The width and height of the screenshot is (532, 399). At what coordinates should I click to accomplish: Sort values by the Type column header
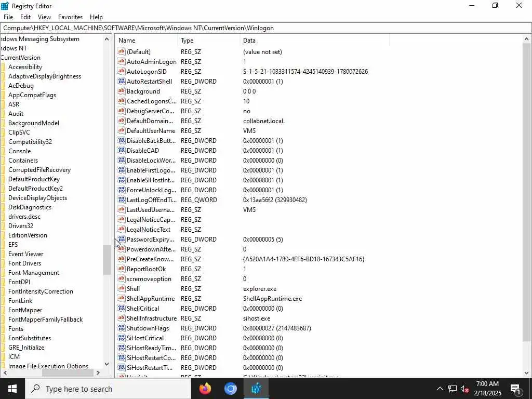click(209, 41)
